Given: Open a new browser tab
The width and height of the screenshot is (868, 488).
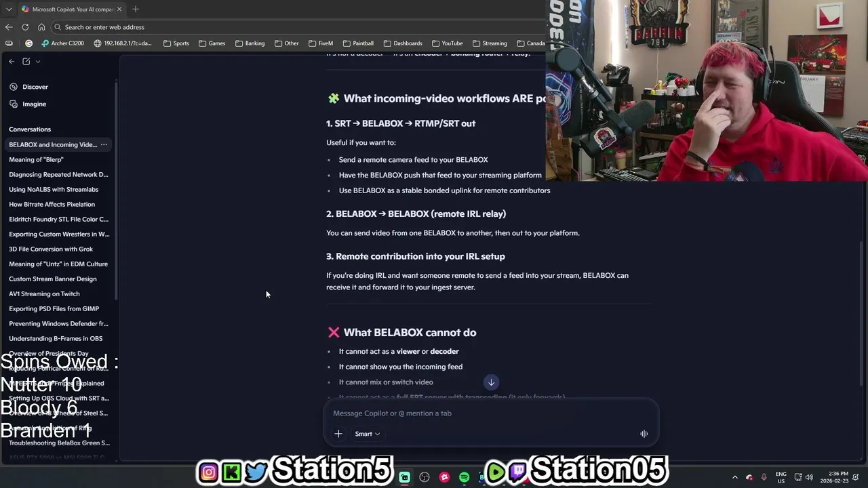Looking at the screenshot, I should tap(136, 9).
